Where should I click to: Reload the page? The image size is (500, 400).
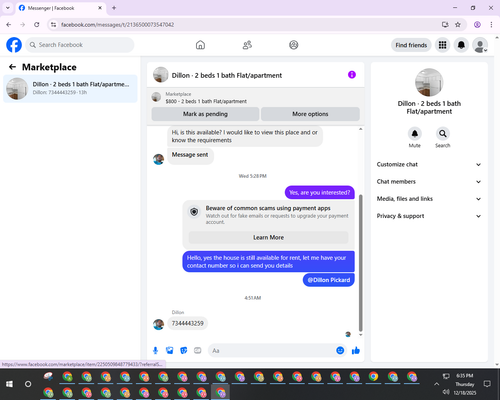coord(37,24)
